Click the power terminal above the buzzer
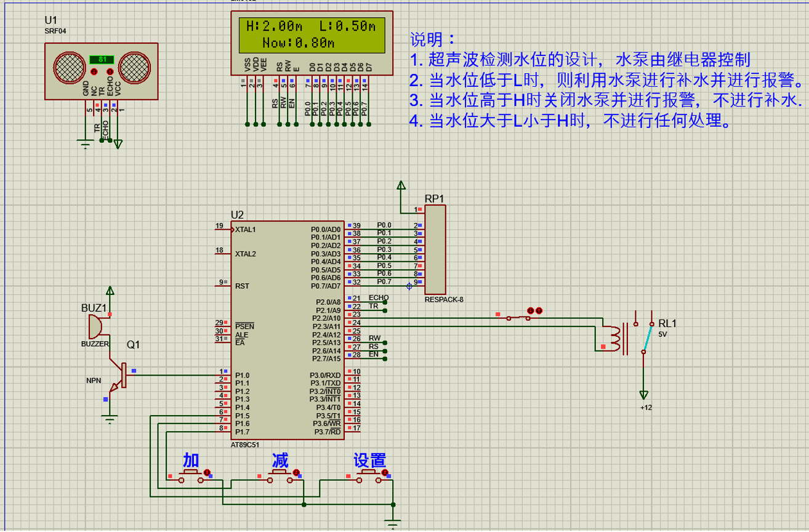This screenshot has height=532, width=809. [110, 291]
